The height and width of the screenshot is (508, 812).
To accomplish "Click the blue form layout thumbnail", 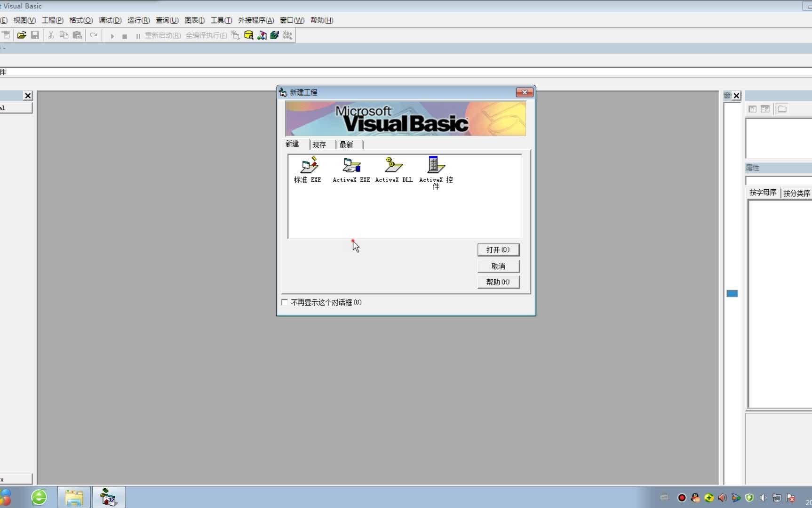I will (x=732, y=293).
